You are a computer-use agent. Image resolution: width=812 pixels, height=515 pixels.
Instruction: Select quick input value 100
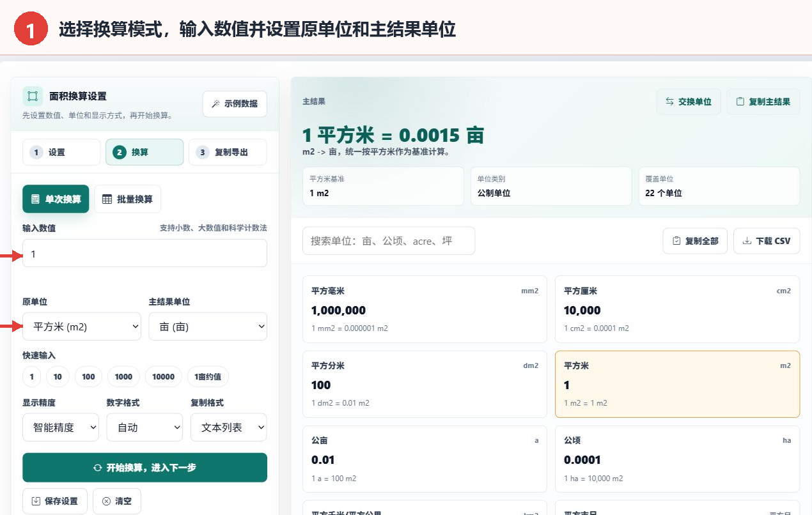coord(88,377)
